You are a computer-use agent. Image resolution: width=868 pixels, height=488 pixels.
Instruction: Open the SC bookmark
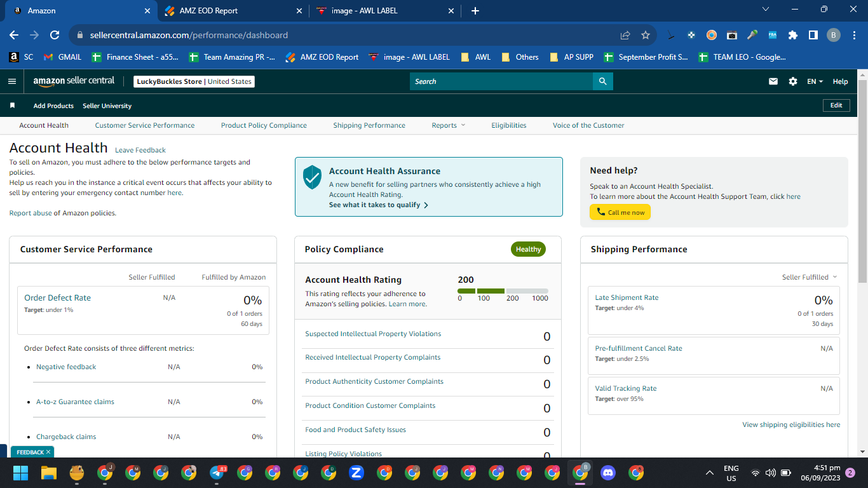click(21, 57)
